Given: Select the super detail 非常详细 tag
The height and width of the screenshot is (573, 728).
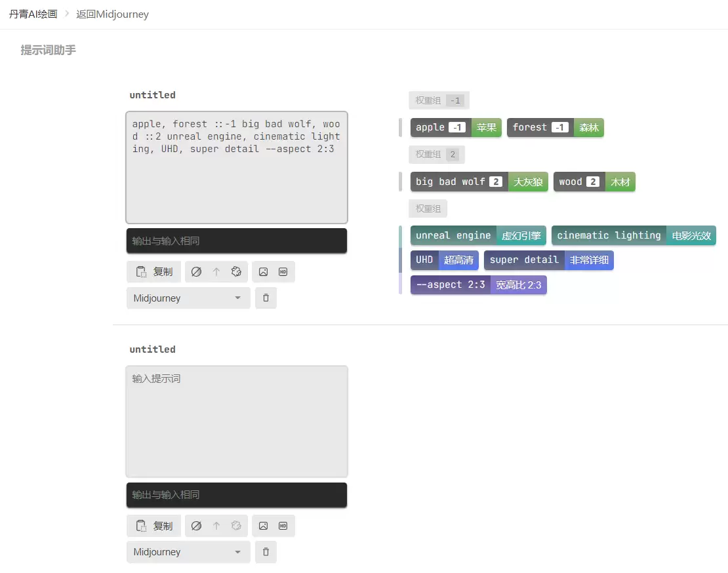Looking at the screenshot, I should coord(549,260).
